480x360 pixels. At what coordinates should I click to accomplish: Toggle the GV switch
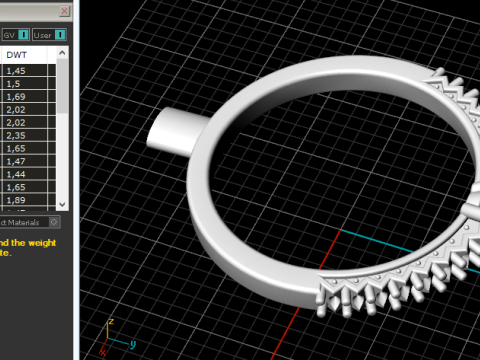tap(16, 35)
